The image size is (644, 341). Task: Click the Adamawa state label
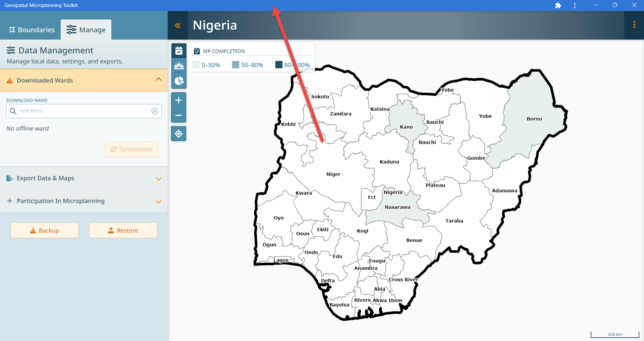coord(504,191)
